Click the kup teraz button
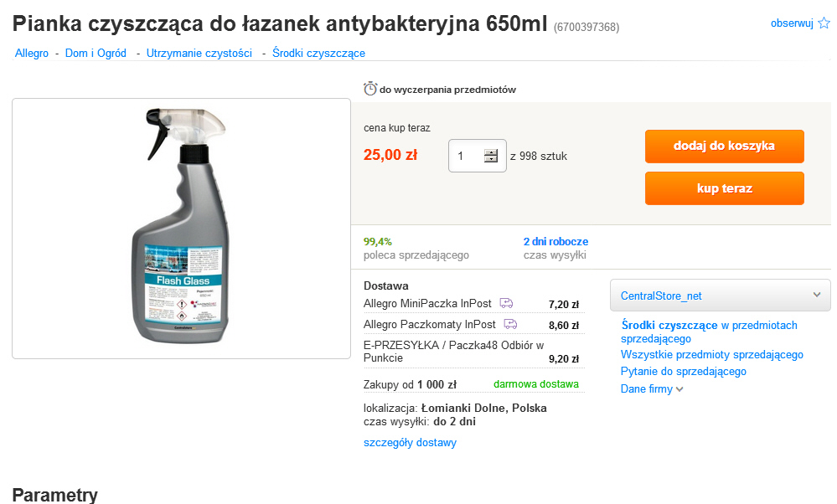Image resolution: width=837 pixels, height=504 pixels. pyautogui.click(x=725, y=188)
